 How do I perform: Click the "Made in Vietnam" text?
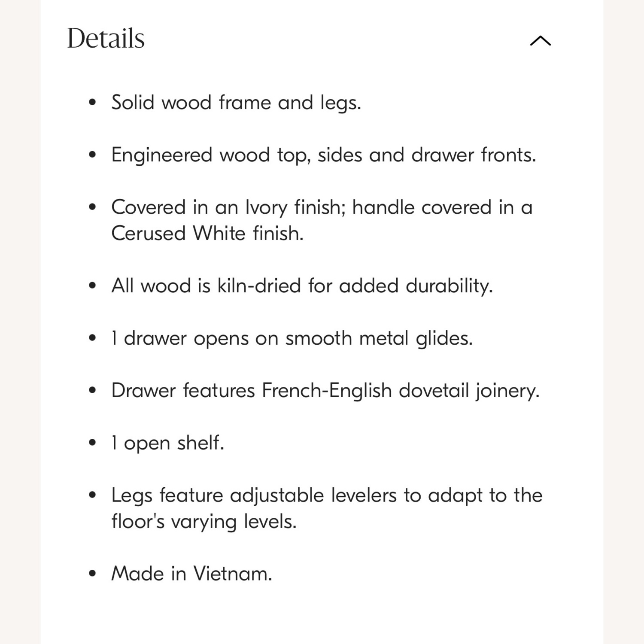(x=192, y=574)
